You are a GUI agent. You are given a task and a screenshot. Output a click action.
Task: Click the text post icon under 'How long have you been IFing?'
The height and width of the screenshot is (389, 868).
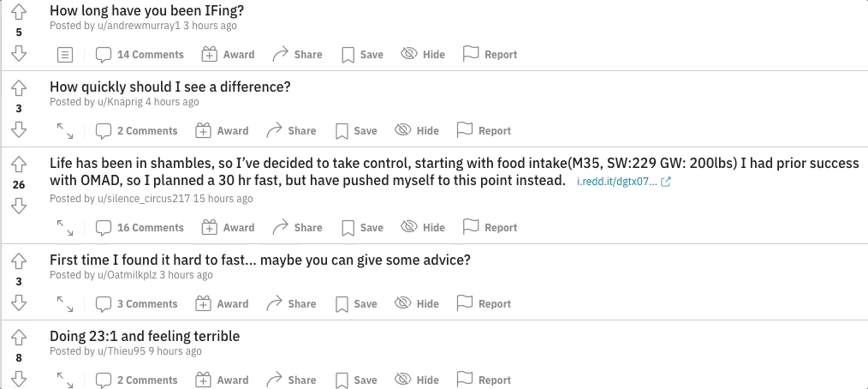(65, 55)
